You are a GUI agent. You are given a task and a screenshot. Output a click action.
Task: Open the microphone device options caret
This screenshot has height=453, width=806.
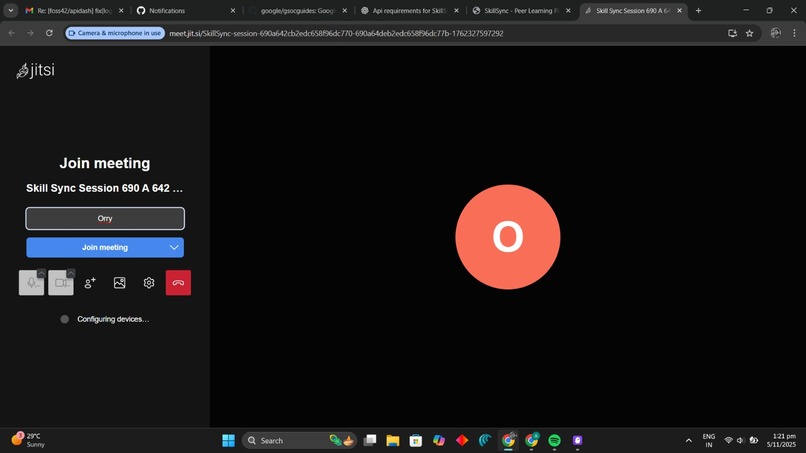click(42, 273)
